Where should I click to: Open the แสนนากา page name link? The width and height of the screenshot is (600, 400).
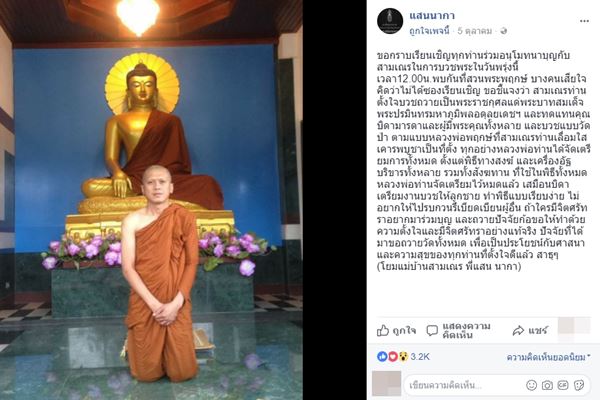pos(432,16)
